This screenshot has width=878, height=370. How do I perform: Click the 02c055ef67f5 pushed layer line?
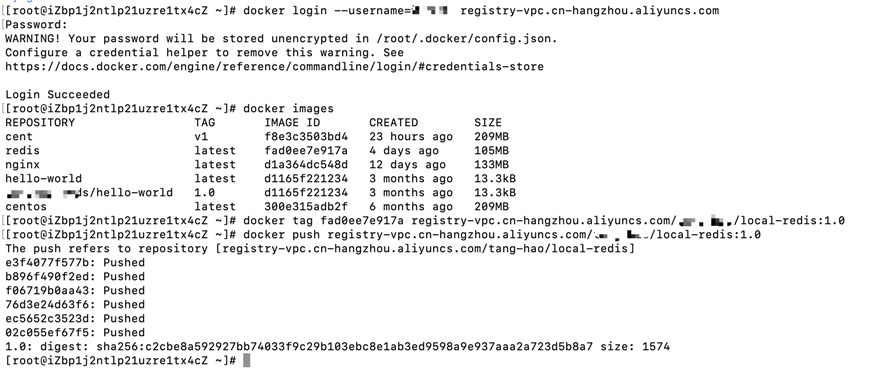pyautogui.click(x=75, y=332)
